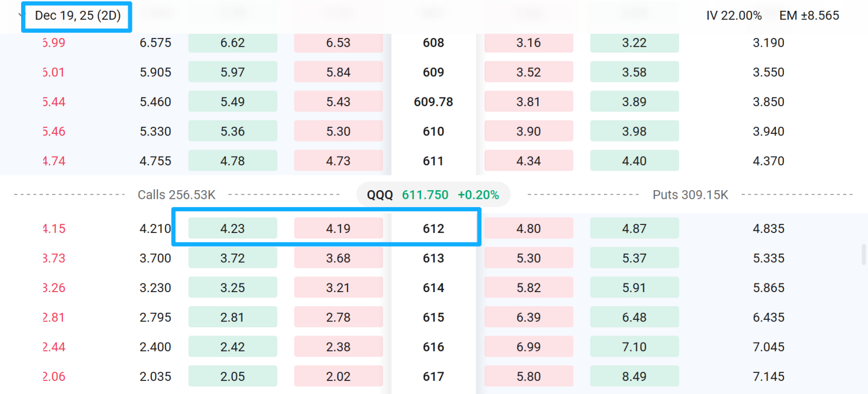Select call ask 6.62 on strike 608
The height and width of the screenshot is (394, 868).
pyautogui.click(x=233, y=43)
